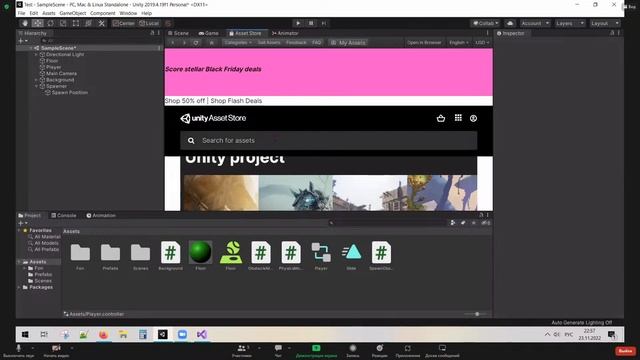Switch to the Scene tab
Screen dimensions: 640x360
click(178, 33)
